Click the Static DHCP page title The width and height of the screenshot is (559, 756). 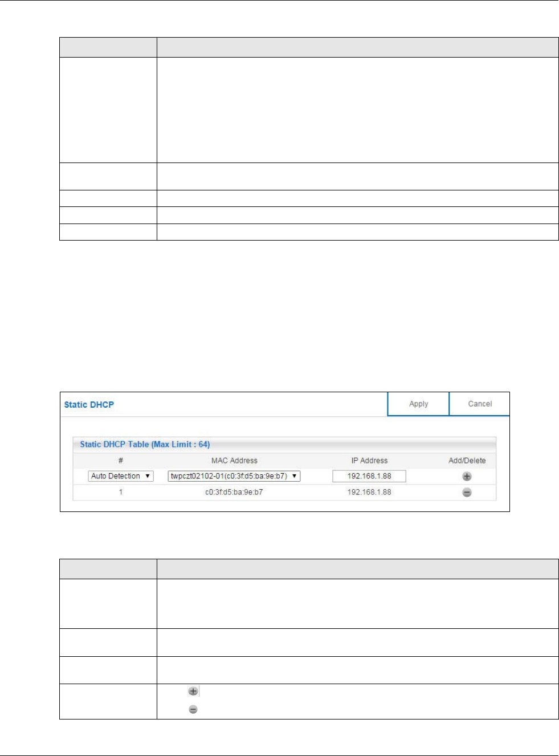click(x=89, y=405)
